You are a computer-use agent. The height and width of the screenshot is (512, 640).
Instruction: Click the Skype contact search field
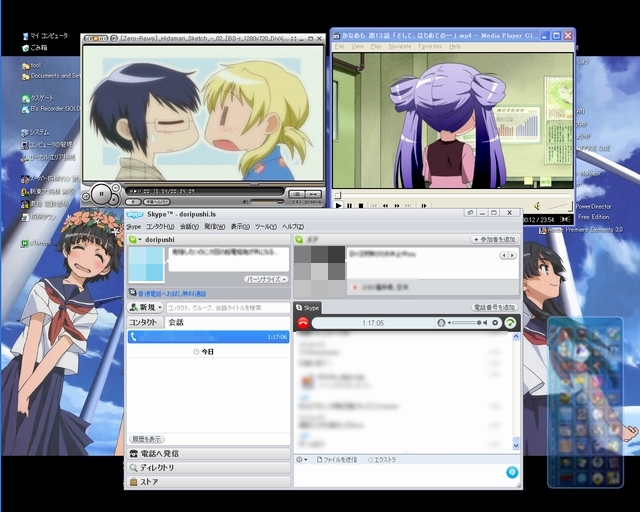[228, 308]
